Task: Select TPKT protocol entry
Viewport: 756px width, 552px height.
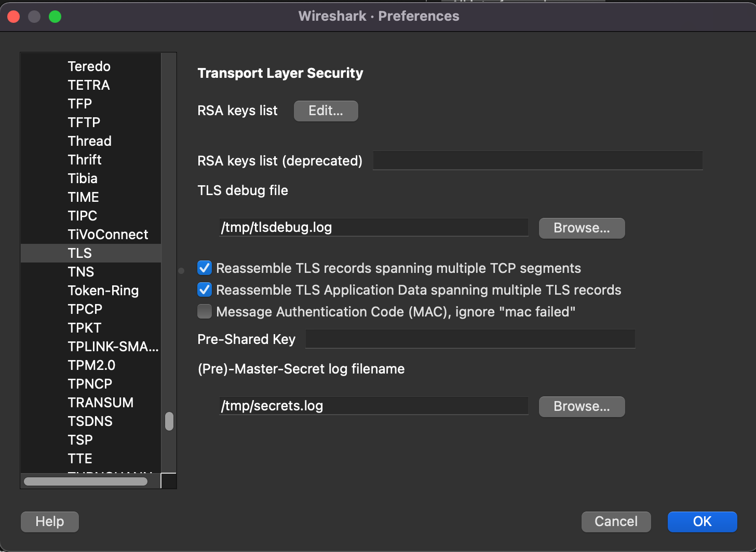Action: point(91,328)
